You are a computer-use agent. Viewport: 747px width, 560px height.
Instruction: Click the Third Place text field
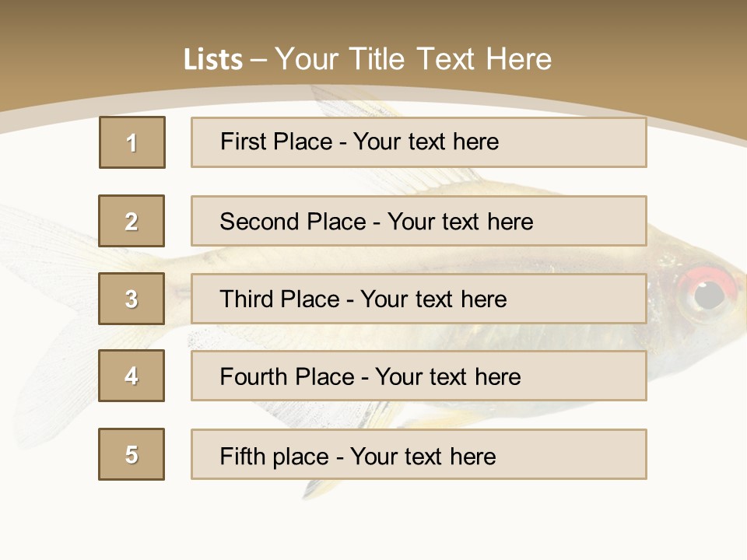pyautogui.click(x=419, y=299)
